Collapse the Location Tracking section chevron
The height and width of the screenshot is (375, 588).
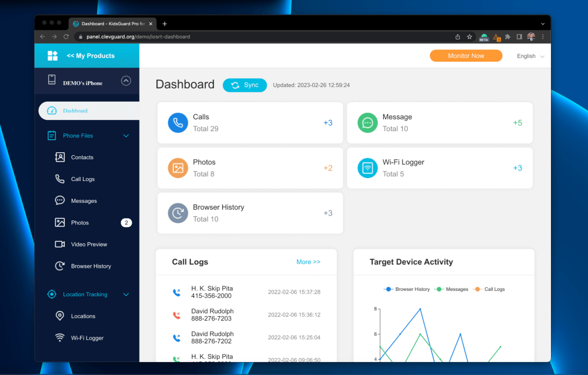pyautogui.click(x=126, y=294)
